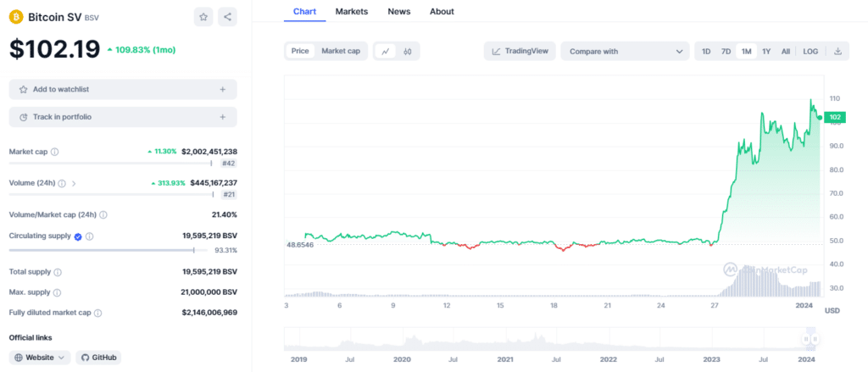Open the News tab
The height and width of the screenshot is (372, 868).
pos(399,12)
